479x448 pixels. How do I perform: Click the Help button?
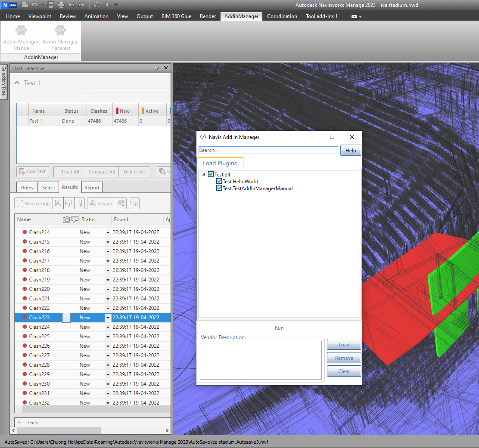coord(351,151)
